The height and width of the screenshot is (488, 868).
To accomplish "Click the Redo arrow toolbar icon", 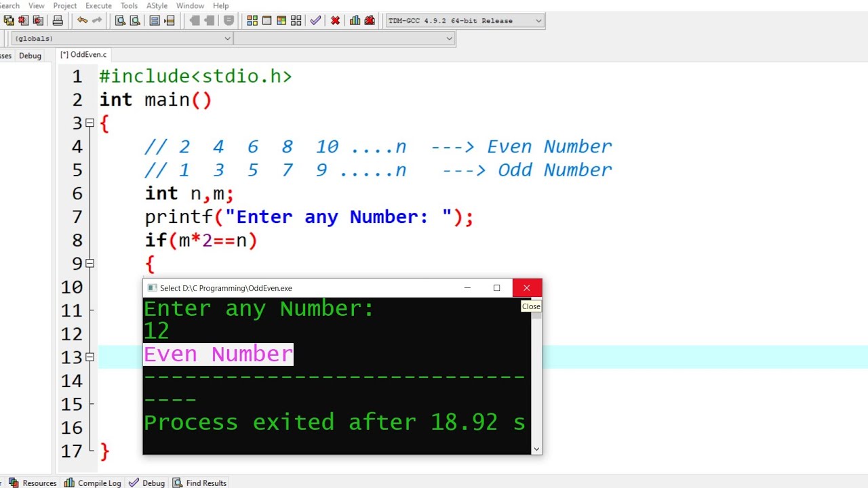I will coord(96,20).
